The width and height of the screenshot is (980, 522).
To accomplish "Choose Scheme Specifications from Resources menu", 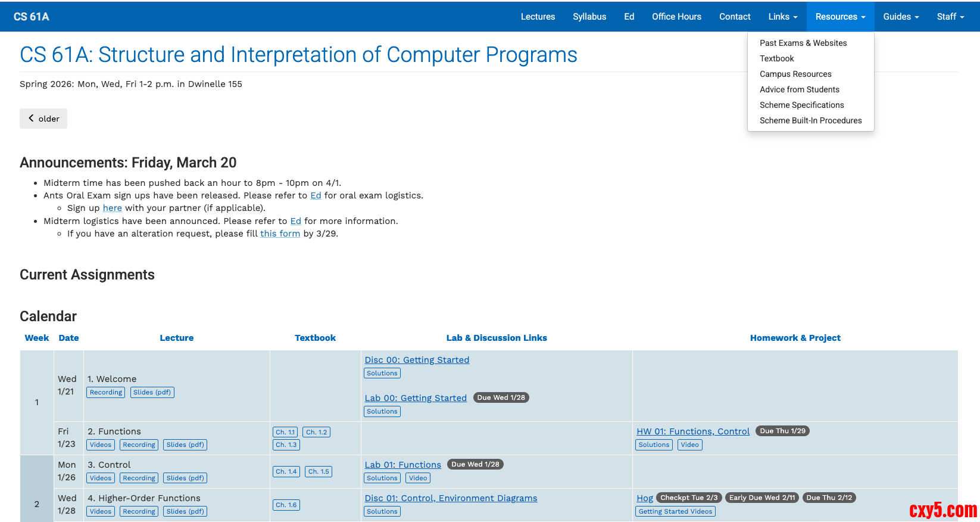I will 801,105.
